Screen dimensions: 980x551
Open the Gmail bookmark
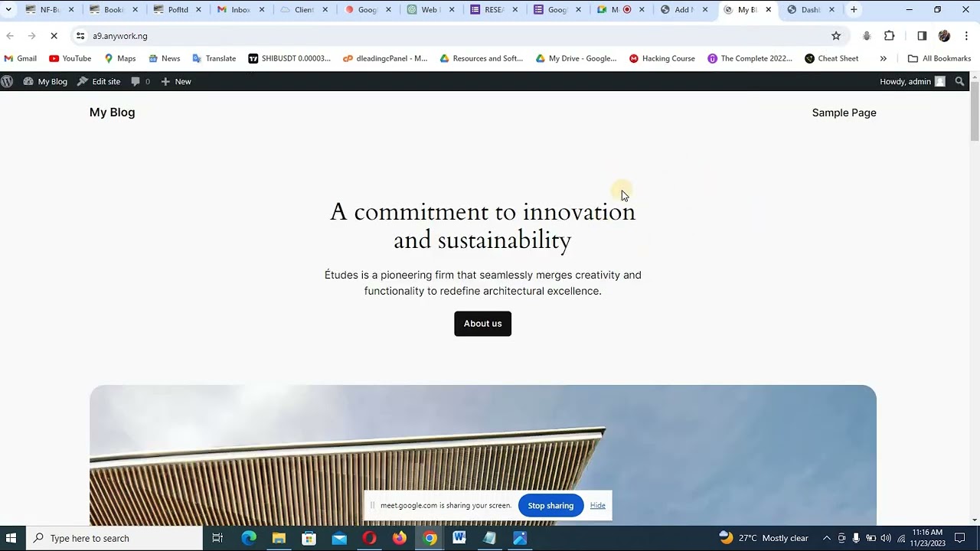pos(21,58)
